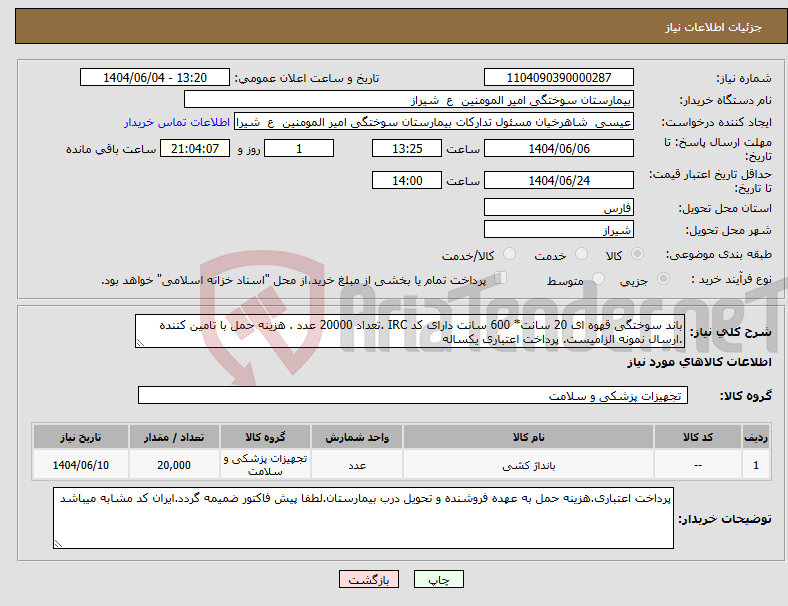Click the remaining days field showing 1
788x606 pixels.
(x=299, y=149)
